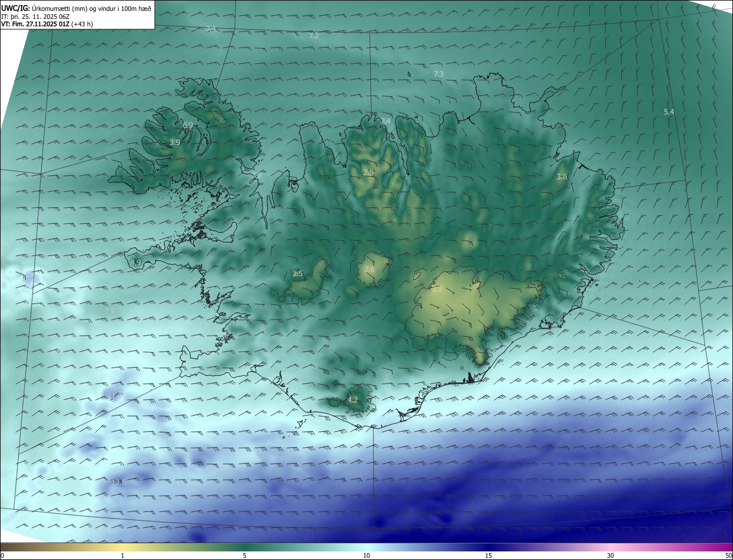The image size is (733, 560).
Task: Click the 2.6 value inside the glacier outline
Action: coord(369,269)
